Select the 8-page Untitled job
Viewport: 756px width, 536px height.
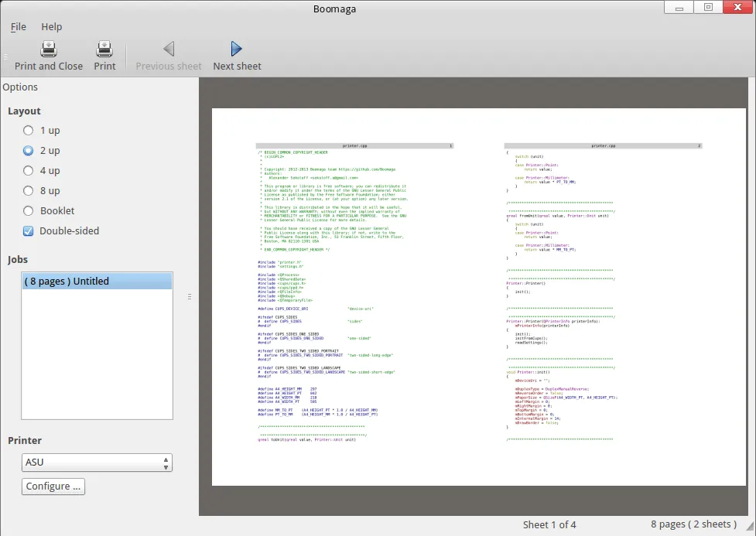[x=96, y=281]
